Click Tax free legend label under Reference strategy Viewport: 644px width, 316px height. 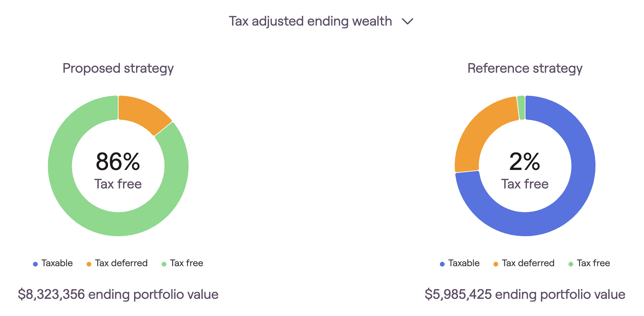pos(593,263)
